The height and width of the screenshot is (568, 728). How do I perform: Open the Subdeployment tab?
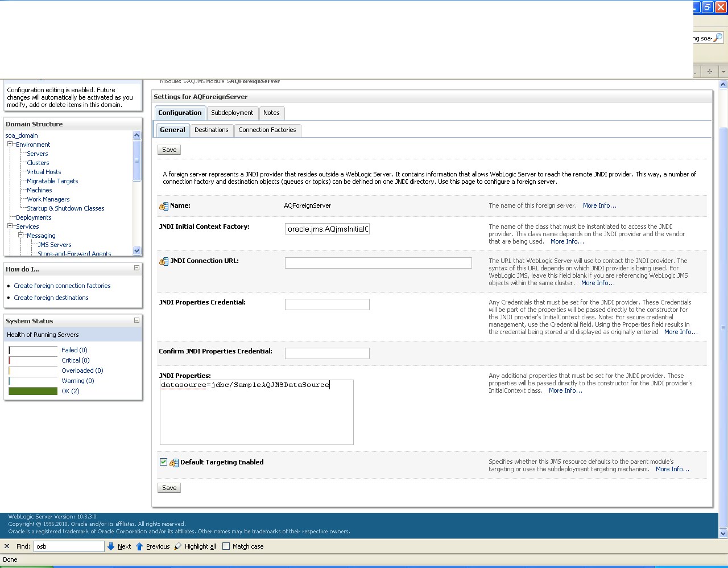(232, 113)
